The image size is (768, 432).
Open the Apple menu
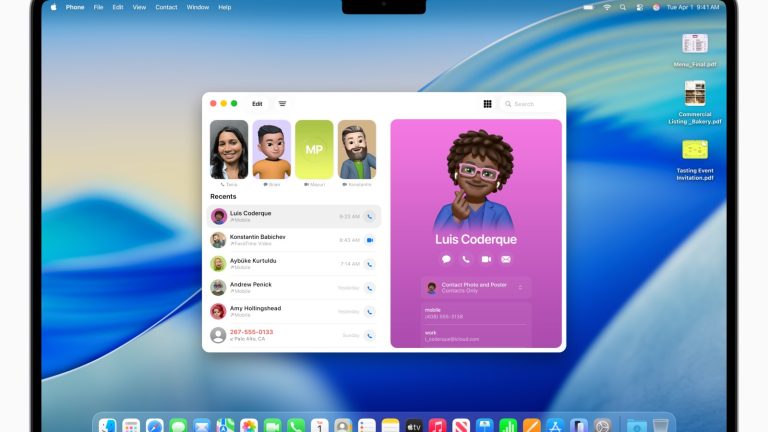(53, 7)
